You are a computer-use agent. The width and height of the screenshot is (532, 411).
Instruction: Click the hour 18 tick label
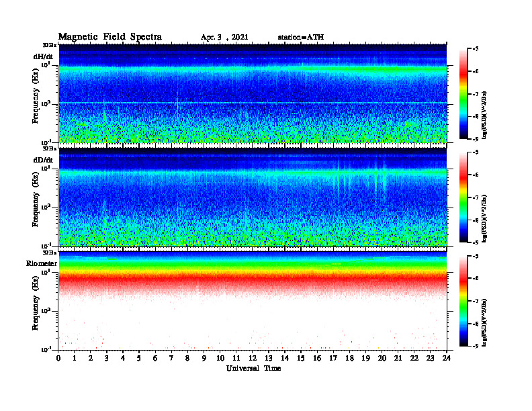click(x=349, y=359)
